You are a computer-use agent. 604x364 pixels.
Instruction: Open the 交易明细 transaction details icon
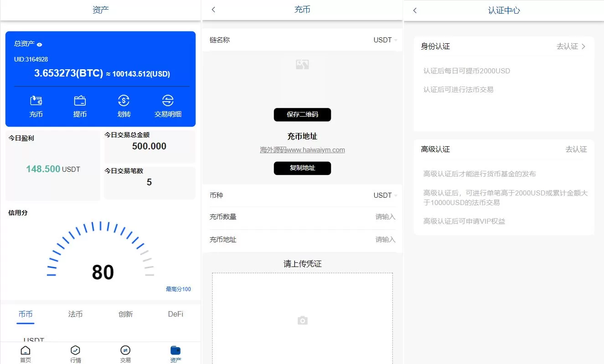168,101
